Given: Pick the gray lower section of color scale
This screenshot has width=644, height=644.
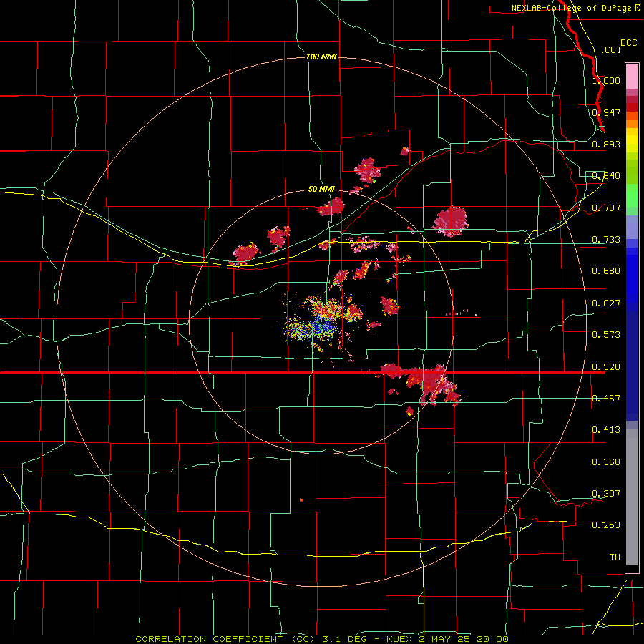Looking at the screenshot, I should [632, 497].
